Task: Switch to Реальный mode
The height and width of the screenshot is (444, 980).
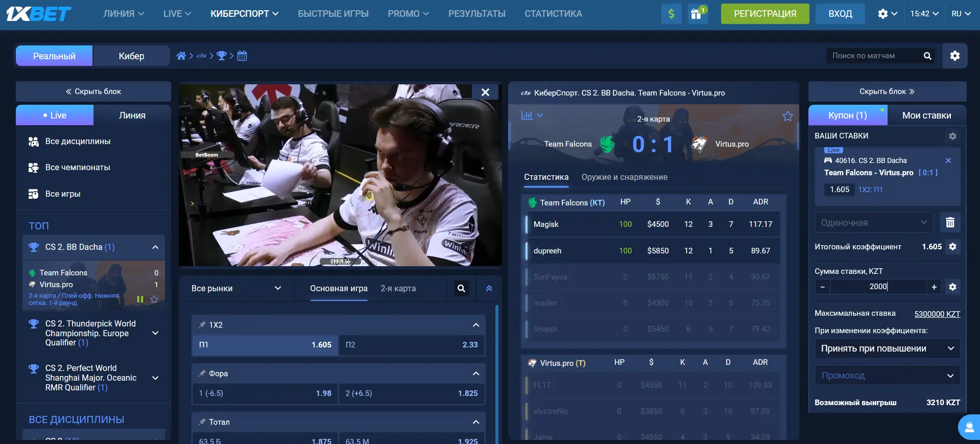Action: [x=54, y=56]
